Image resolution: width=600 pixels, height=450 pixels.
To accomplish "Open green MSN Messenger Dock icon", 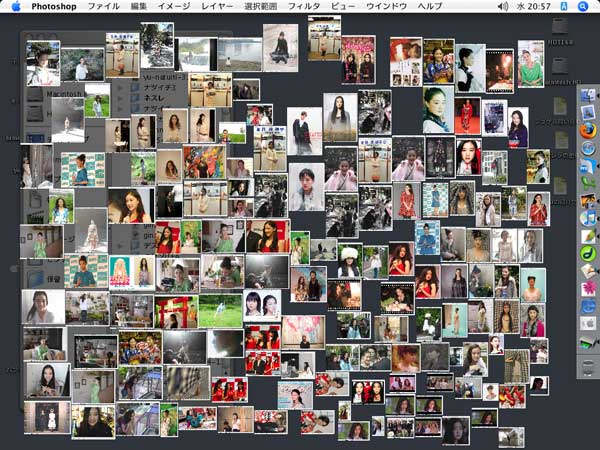I will [588, 183].
